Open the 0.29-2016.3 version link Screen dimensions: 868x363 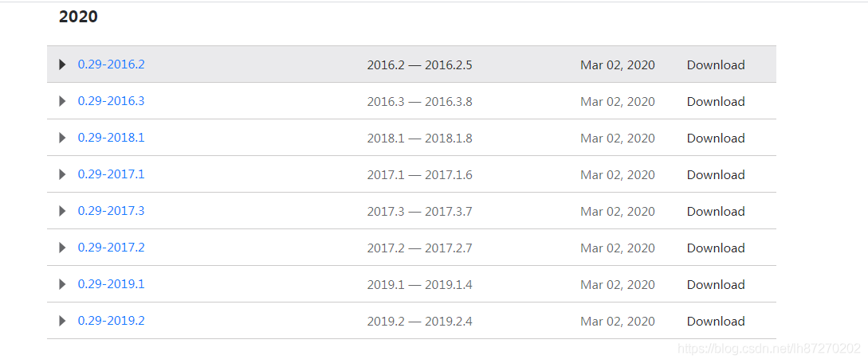coord(112,101)
